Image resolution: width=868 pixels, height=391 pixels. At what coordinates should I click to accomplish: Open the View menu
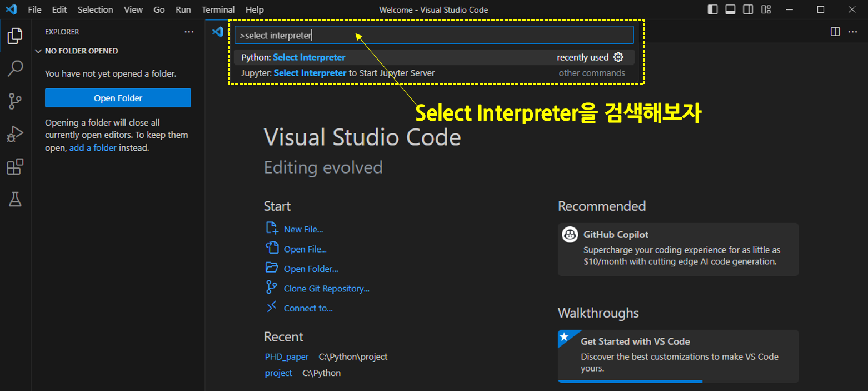(x=133, y=9)
